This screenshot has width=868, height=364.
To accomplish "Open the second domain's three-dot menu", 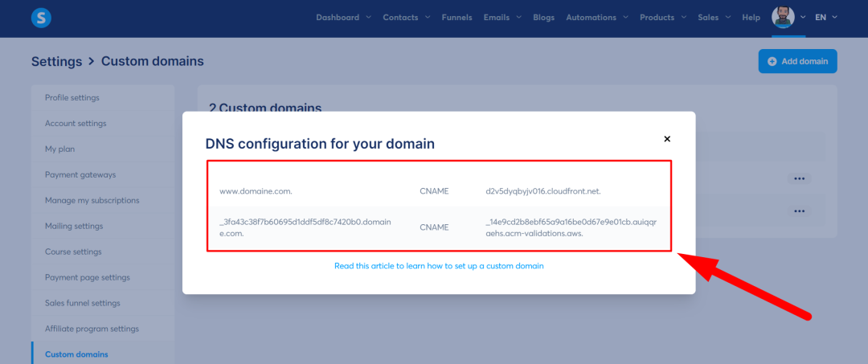I will [799, 211].
